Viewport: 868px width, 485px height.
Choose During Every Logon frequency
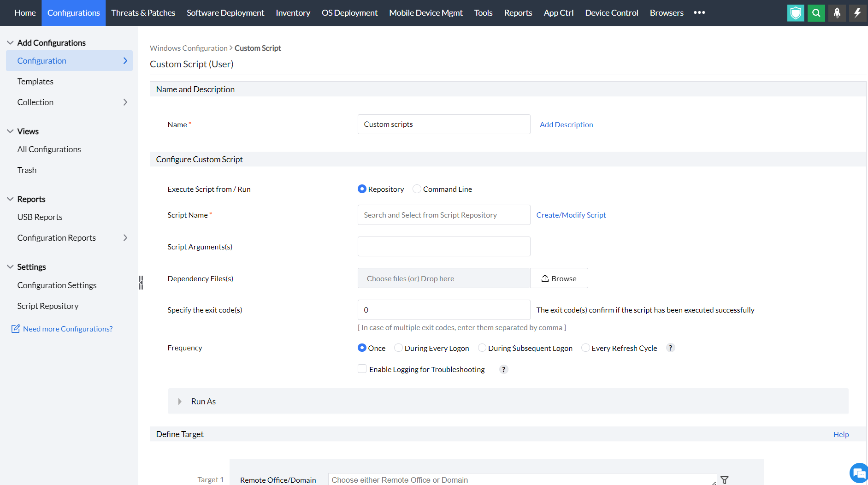coord(398,348)
